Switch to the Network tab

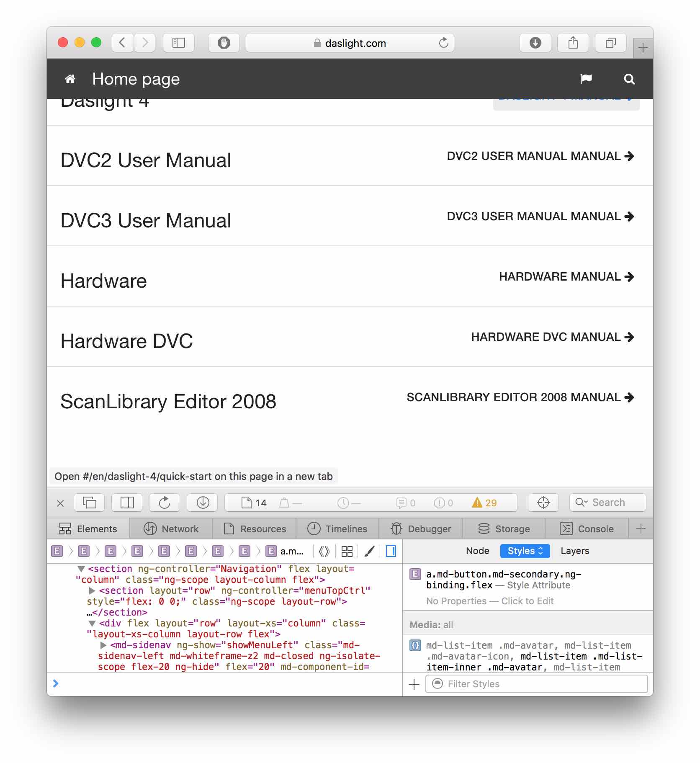click(171, 529)
